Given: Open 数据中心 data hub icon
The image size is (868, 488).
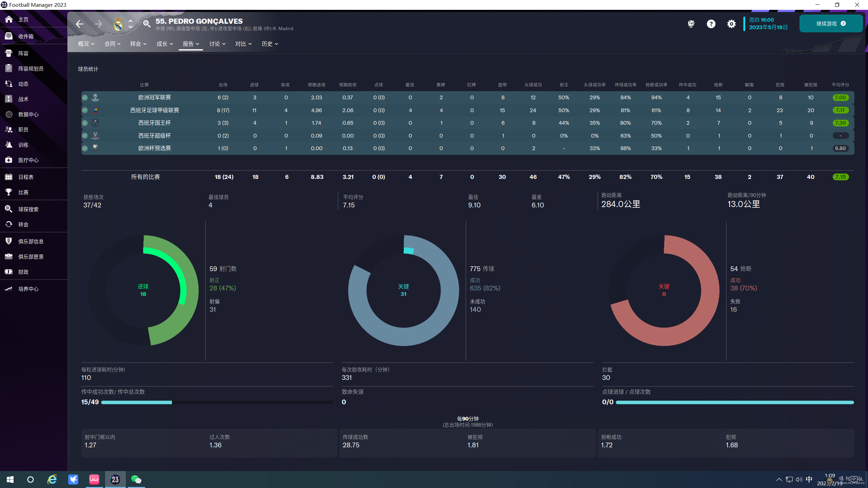Looking at the screenshot, I should pyautogui.click(x=9, y=114).
